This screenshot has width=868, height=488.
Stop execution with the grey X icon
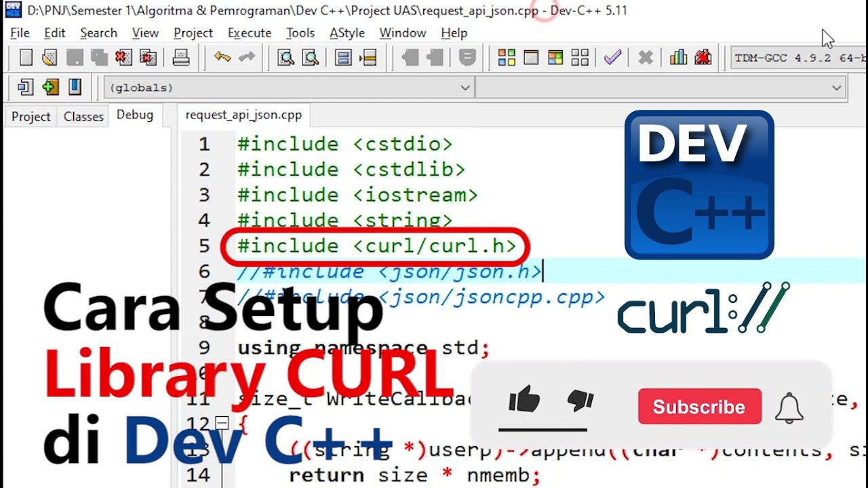(x=646, y=58)
